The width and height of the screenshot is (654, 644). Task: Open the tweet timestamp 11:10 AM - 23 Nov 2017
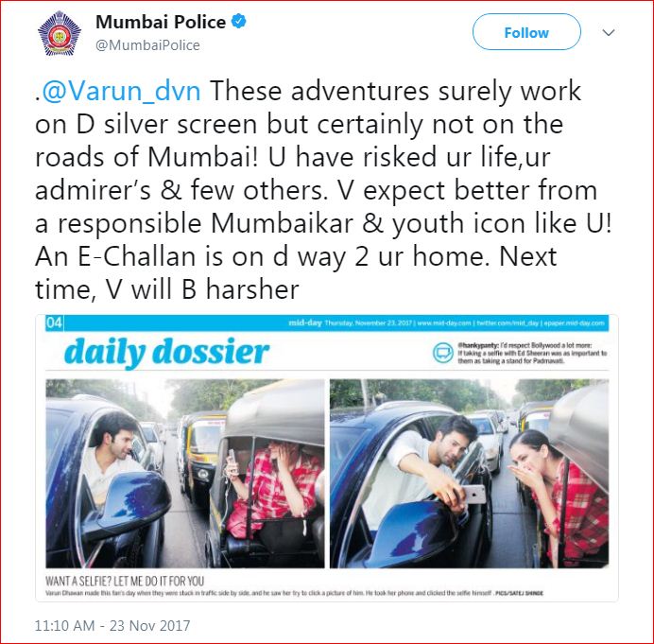112,625
